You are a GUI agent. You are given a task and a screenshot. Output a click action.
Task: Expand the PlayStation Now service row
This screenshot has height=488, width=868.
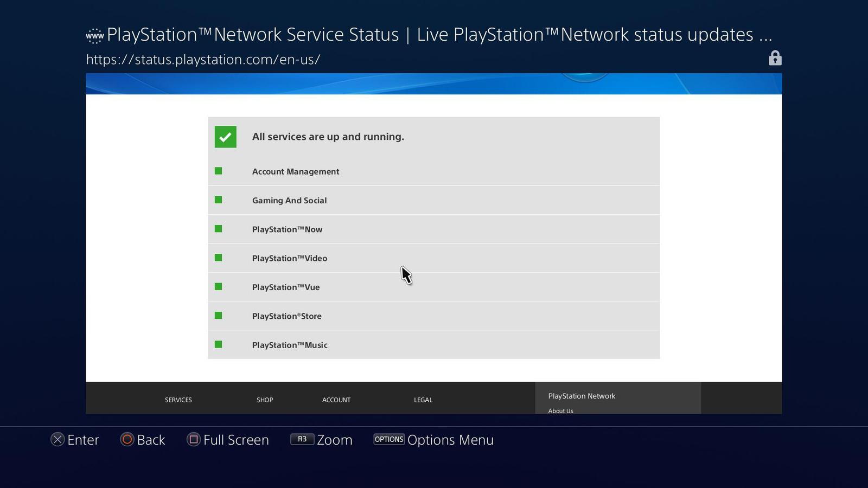coord(287,229)
